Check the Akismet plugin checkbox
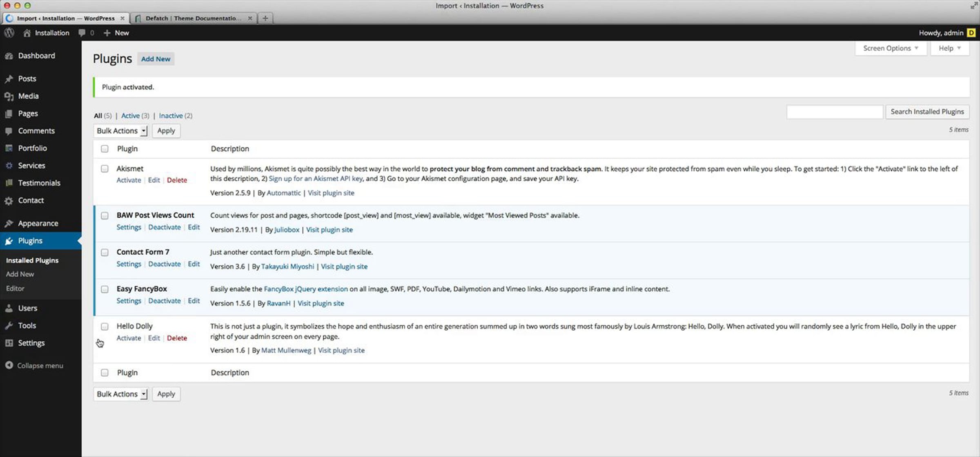The height and width of the screenshot is (457, 980). 105,168
